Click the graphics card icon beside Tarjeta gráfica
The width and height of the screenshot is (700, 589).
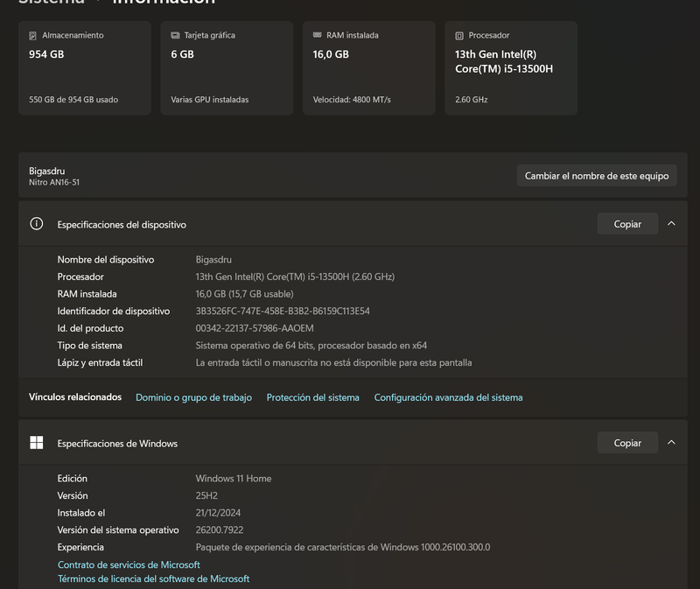click(175, 35)
